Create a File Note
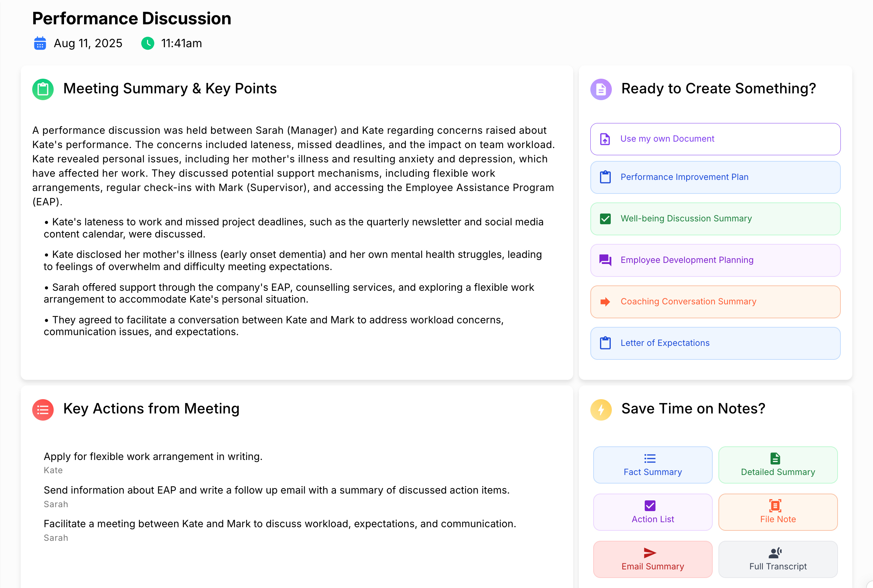Screen dimensions: 873x588 pyautogui.click(x=777, y=512)
